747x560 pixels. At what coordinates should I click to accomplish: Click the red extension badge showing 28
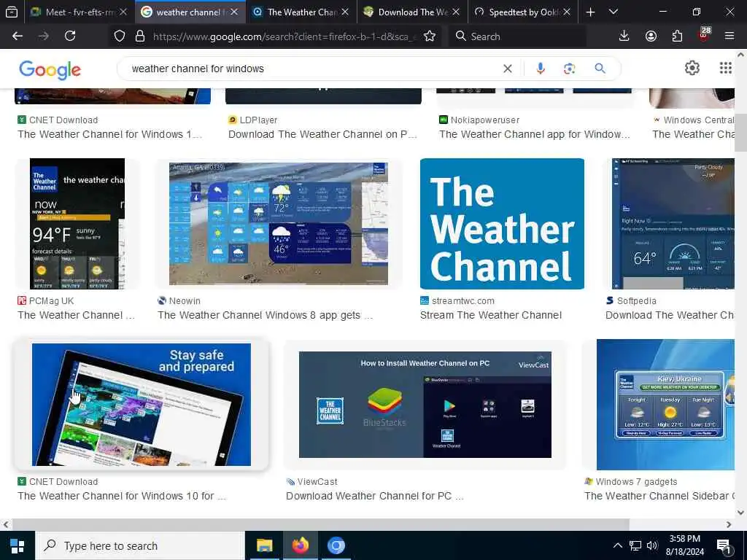(x=704, y=35)
